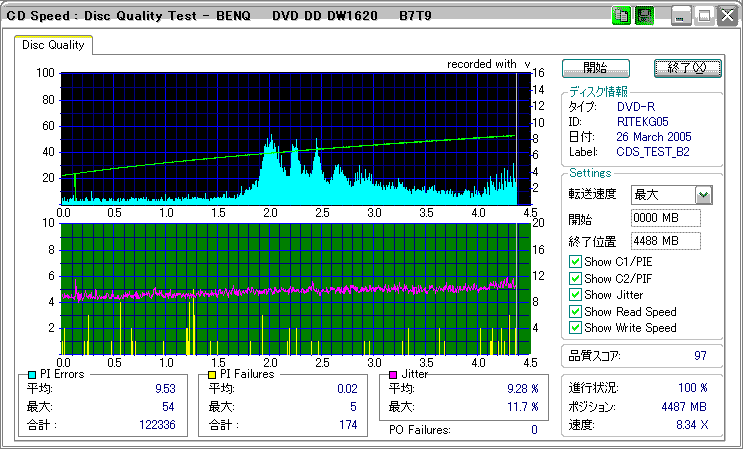This screenshot has height=449, width=743.
Task: Click the position value 4487 MB
Action: [x=684, y=407]
